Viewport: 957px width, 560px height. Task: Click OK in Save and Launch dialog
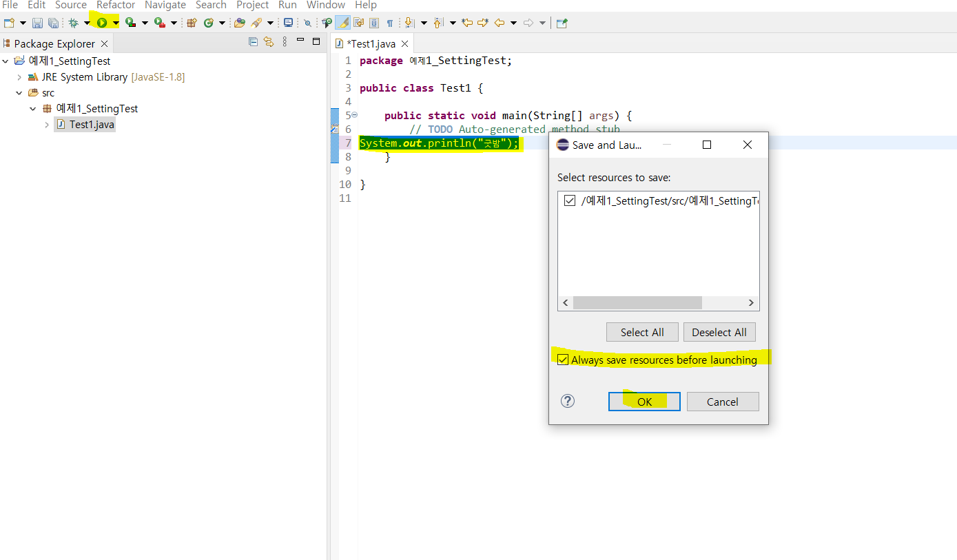(x=644, y=402)
